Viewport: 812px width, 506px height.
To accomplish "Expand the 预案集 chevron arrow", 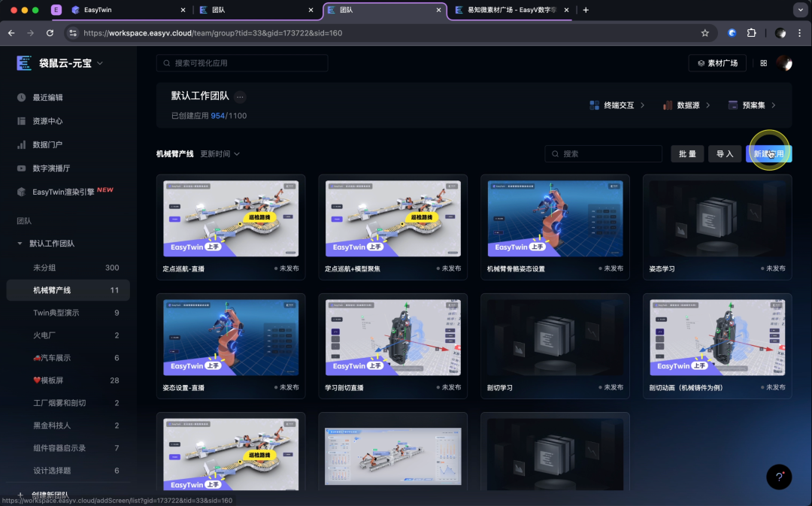I will click(x=774, y=105).
